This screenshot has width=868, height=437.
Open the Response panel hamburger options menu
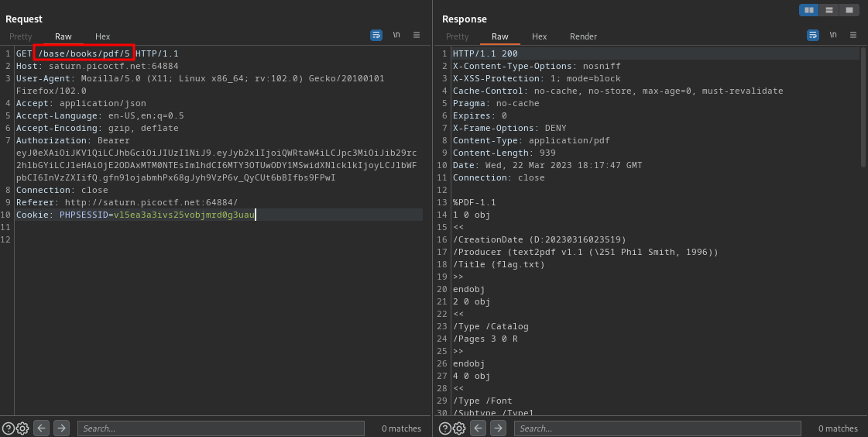coord(853,35)
